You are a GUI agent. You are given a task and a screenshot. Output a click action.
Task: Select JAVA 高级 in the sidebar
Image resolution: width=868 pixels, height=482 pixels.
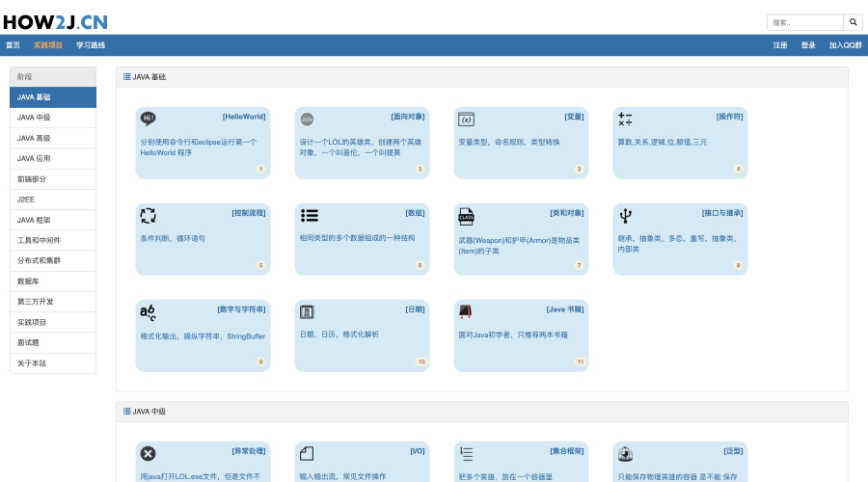coord(53,139)
